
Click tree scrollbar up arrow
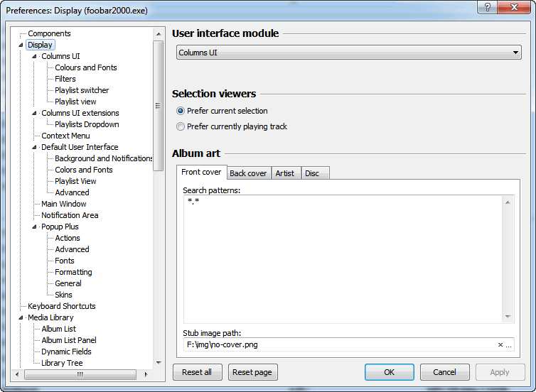(159, 34)
